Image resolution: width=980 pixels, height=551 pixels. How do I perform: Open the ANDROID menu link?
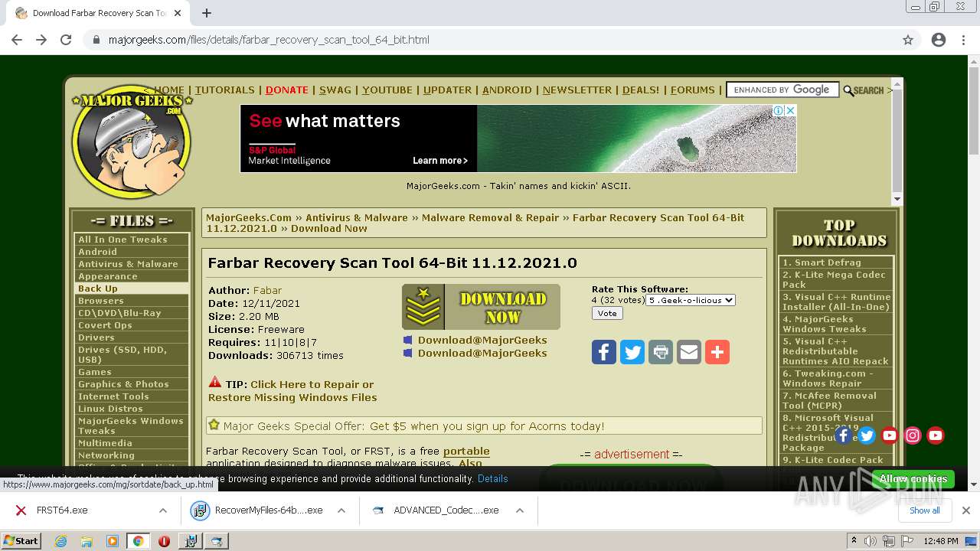point(507,90)
